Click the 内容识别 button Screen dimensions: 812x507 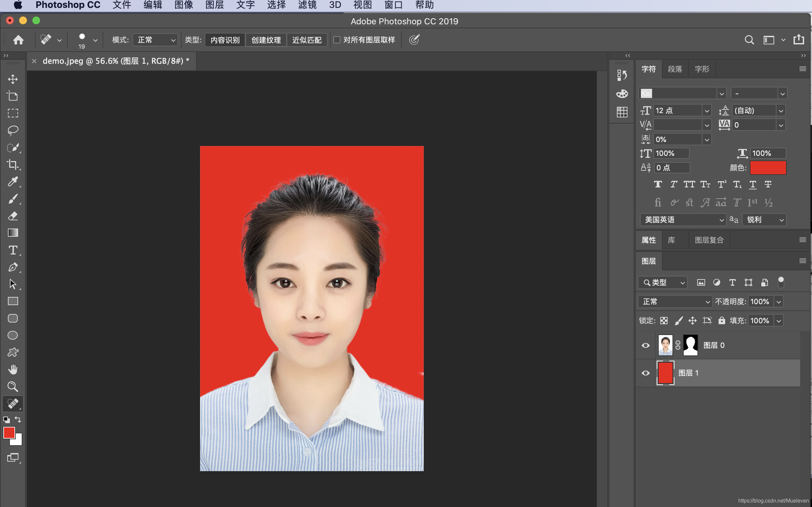coord(224,39)
